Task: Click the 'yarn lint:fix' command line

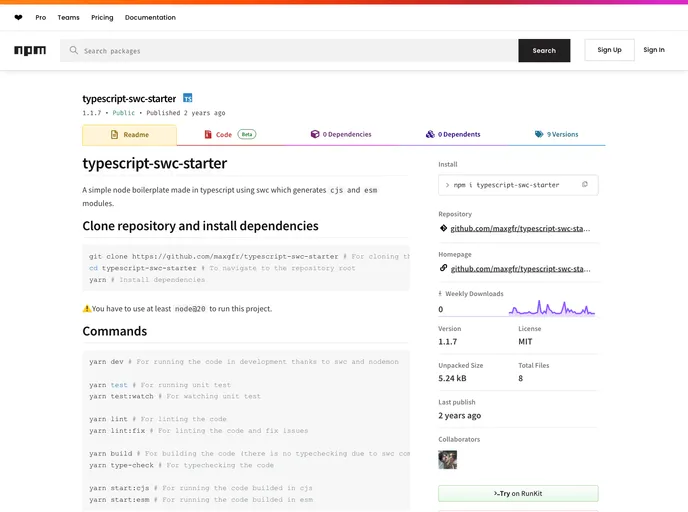Action: click(198, 430)
